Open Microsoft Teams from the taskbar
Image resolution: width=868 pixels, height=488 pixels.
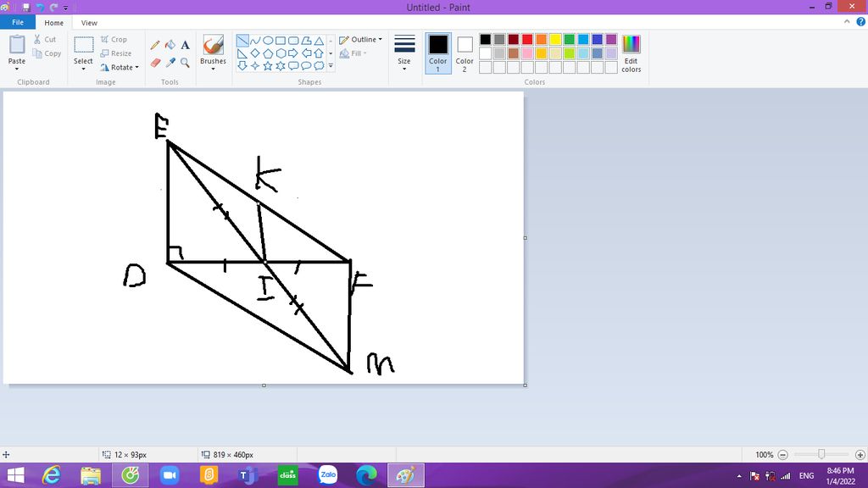pyautogui.click(x=248, y=475)
